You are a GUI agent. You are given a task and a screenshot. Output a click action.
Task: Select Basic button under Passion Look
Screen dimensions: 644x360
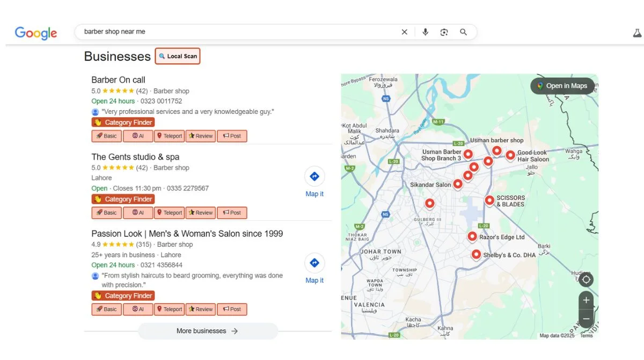click(x=106, y=309)
